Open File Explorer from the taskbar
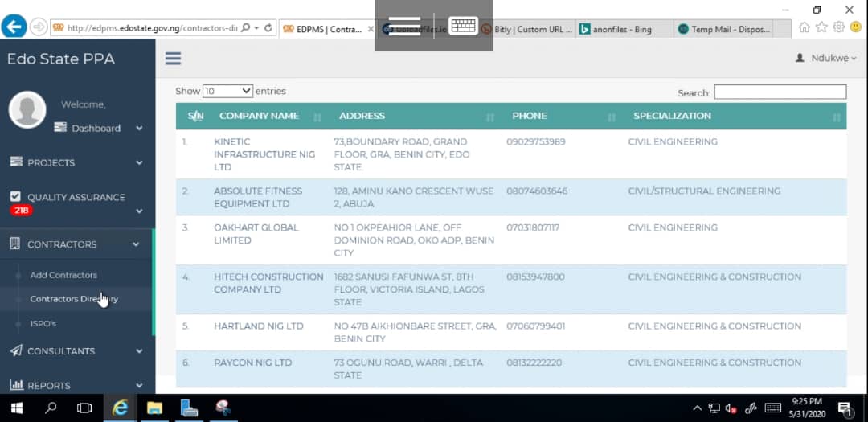 tap(154, 408)
